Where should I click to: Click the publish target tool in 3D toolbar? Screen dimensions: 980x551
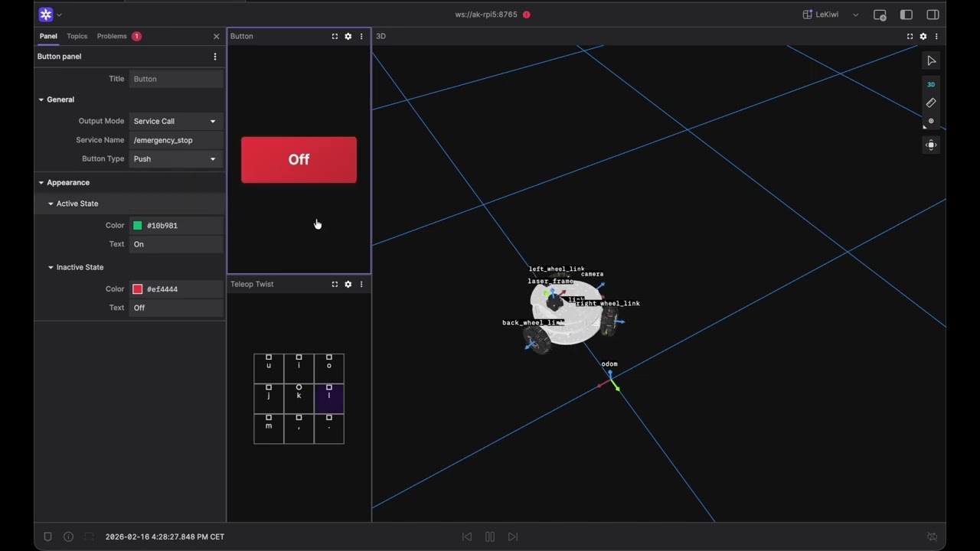(x=931, y=121)
